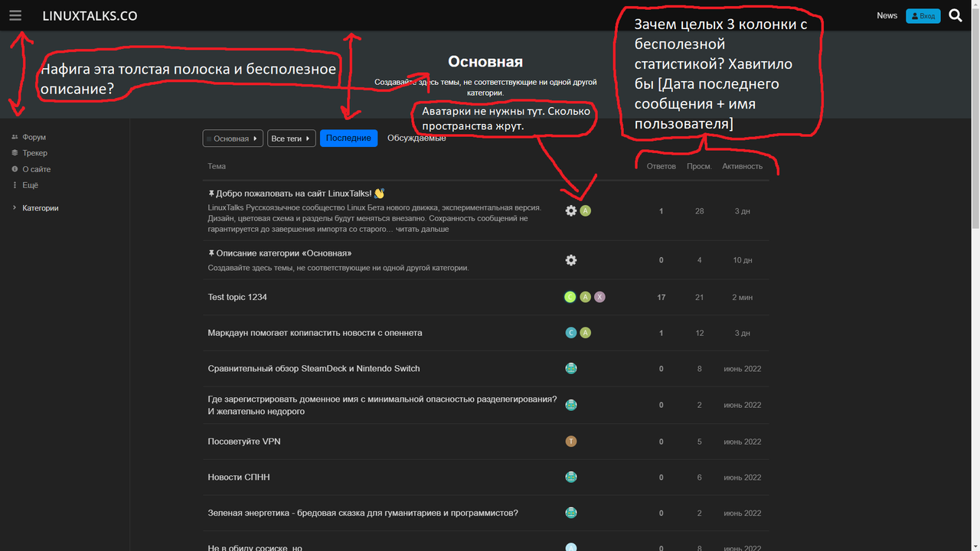Image resolution: width=980 pixels, height=551 pixels.
Task: Click reply count 17 for Test topic
Action: 661,297
